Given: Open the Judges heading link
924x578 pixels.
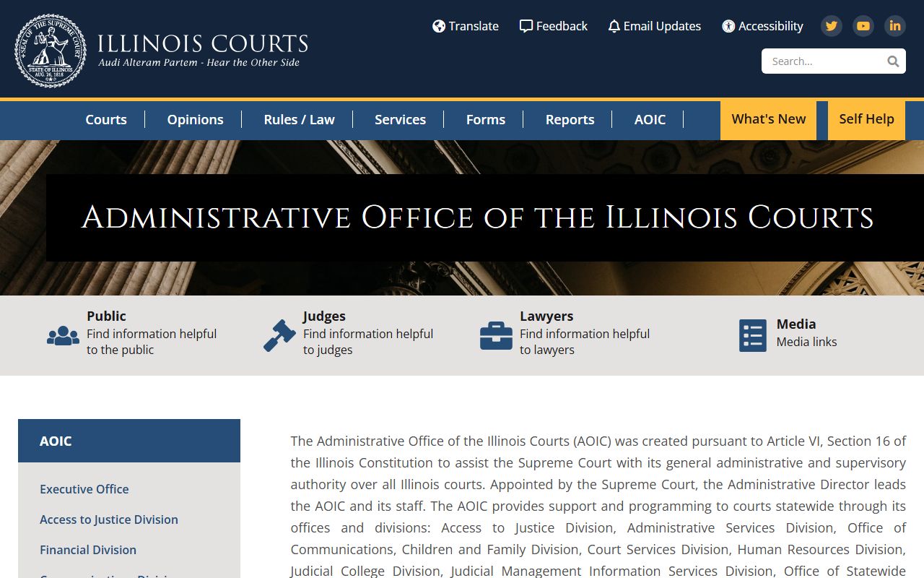Looking at the screenshot, I should (324, 316).
